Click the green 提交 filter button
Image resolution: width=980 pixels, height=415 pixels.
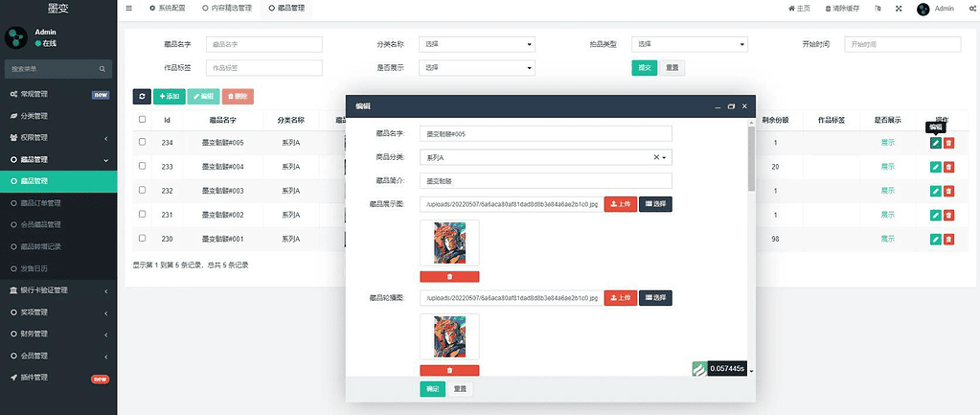coord(645,67)
